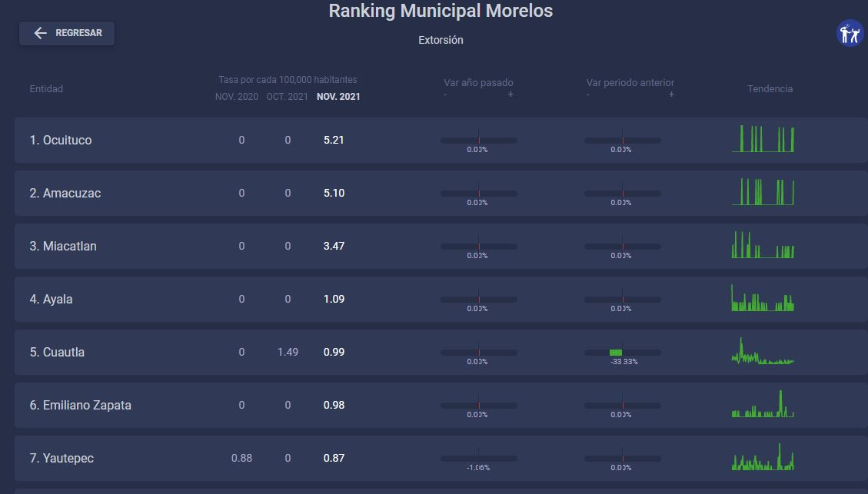Screen dimensions: 868x494
Task: Click the Entidad column header
Action: (x=46, y=88)
